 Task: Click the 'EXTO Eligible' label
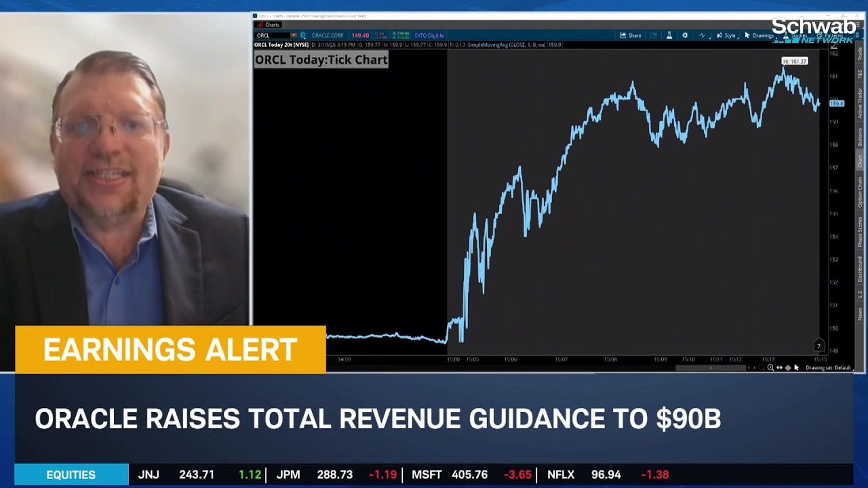(x=429, y=35)
